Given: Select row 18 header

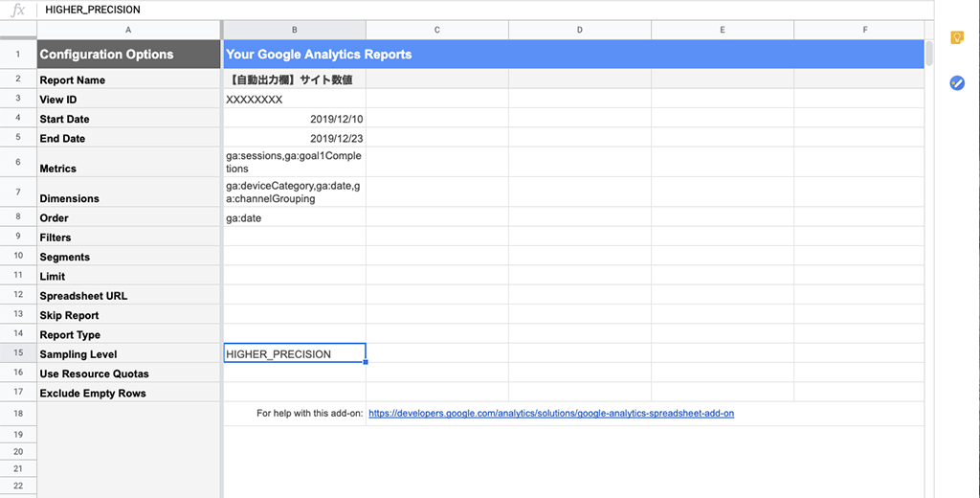Looking at the screenshot, I should tap(18, 414).
